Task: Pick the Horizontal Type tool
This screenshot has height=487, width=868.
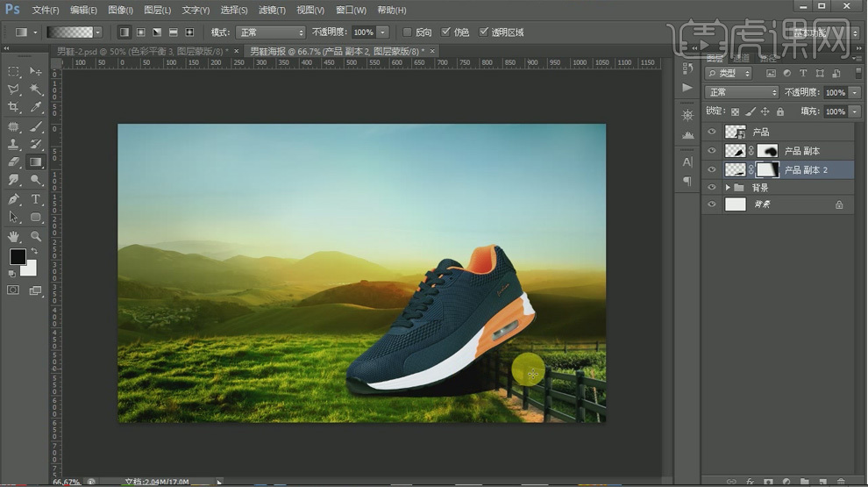Action: point(36,199)
